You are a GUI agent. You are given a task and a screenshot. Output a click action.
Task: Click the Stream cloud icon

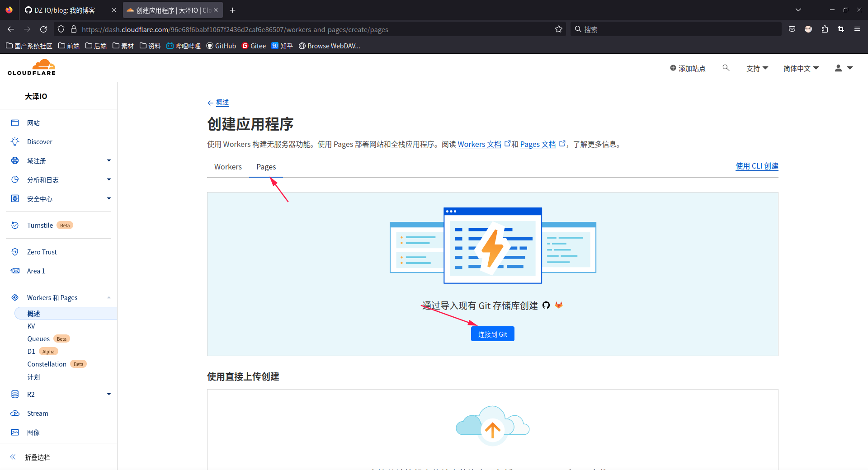pyautogui.click(x=15, y=414)
